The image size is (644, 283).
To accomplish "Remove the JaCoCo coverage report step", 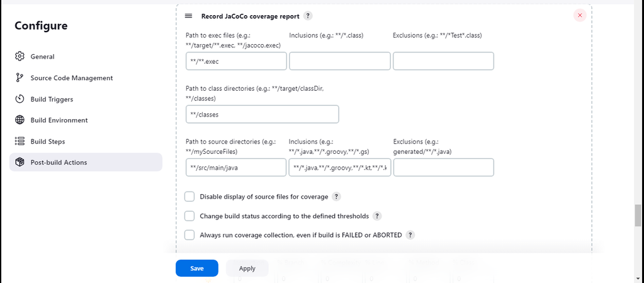I will [579, 15].
